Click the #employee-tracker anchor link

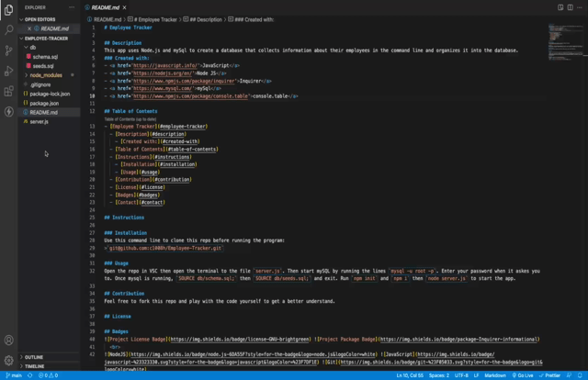pos(183,127)
